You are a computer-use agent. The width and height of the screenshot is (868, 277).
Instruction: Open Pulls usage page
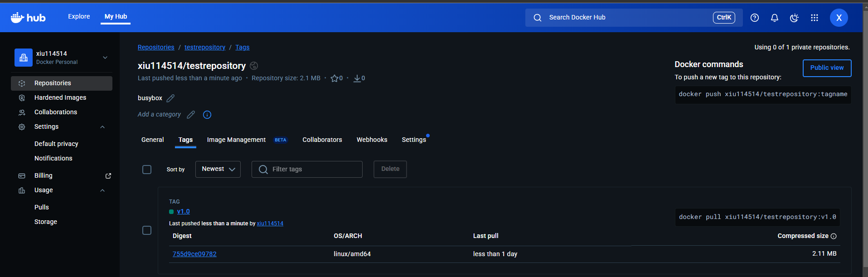[x=42, y=208]
